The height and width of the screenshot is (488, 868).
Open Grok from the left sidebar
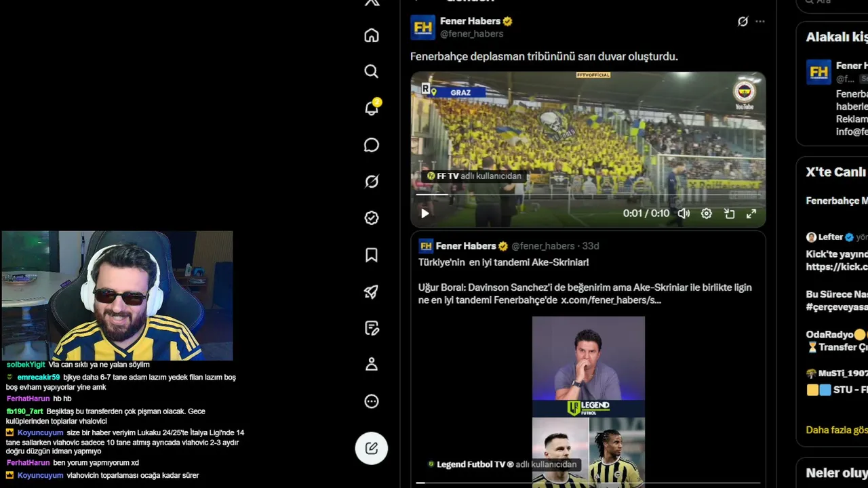(x=372, y=182)
